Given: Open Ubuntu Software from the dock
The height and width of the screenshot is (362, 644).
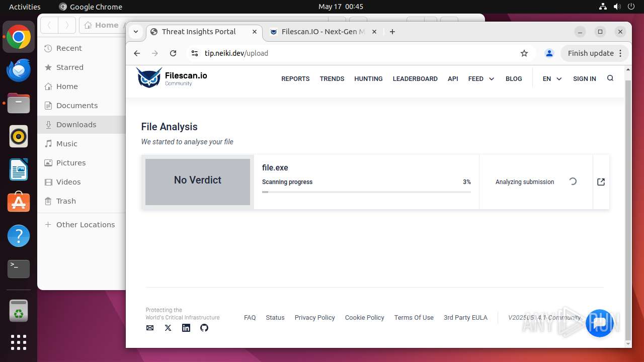Looking at the screenshot, I should click(x=19, y=203).
